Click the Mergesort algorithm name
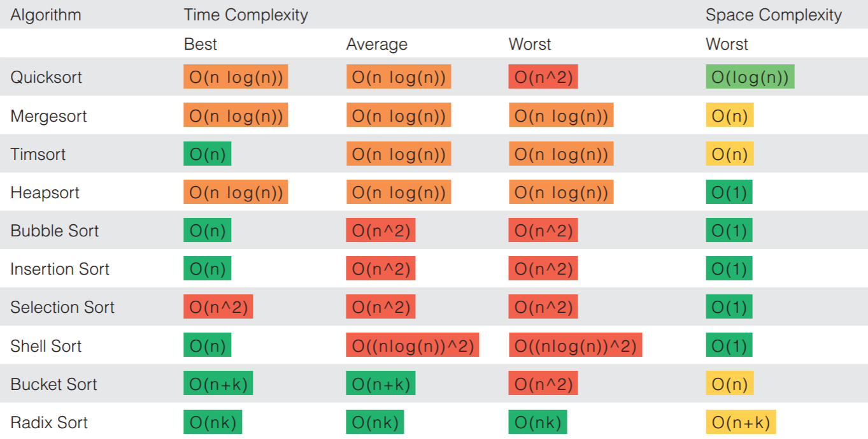The height and width of the screenshot is (439, 868). 48,116
